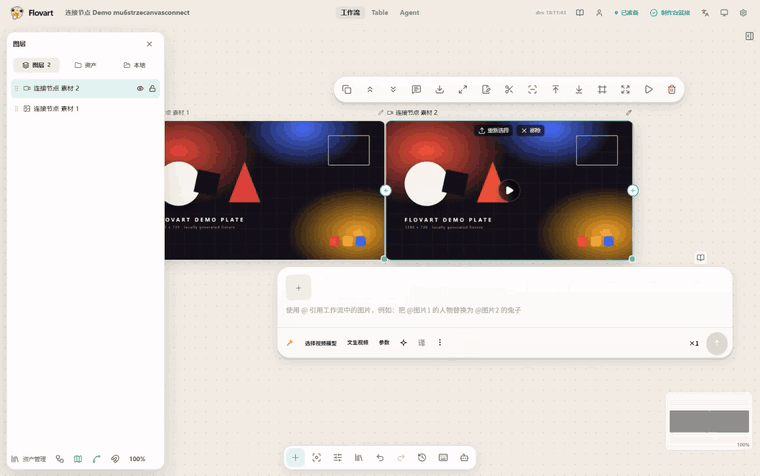Click the round send arrow button
The image size is (760, 476).
pos(716,343)
